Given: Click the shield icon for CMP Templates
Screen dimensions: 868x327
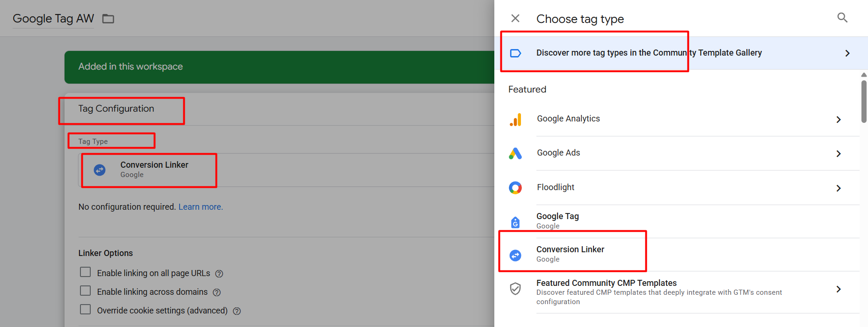Looking at the screenshot, I should tap(515, 289).
